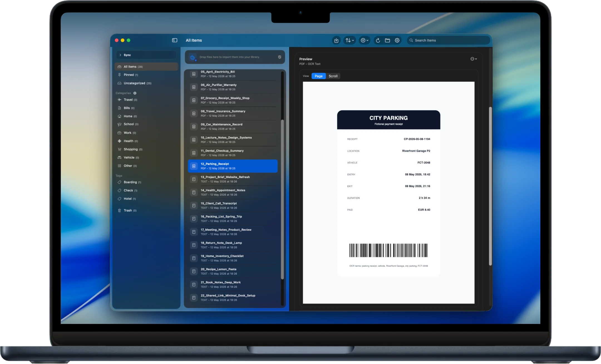Filter by Hotel tag
Screen dimensions: 601x364
[x=146, y=199]
